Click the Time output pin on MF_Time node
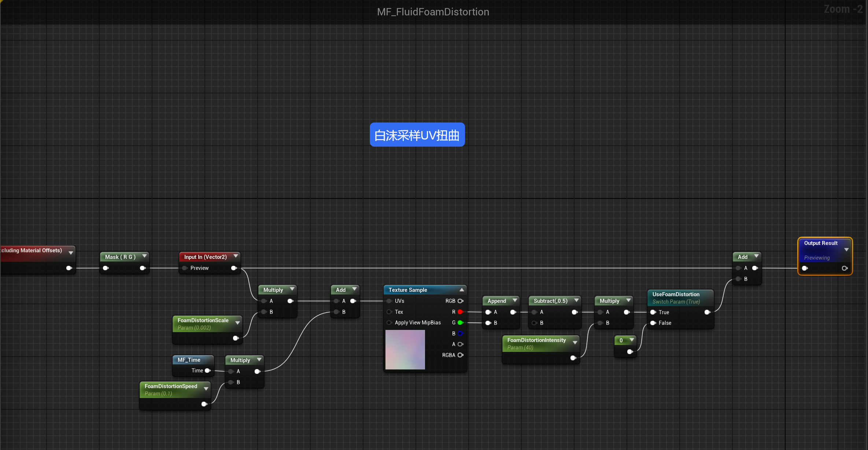 coord(207,371)
